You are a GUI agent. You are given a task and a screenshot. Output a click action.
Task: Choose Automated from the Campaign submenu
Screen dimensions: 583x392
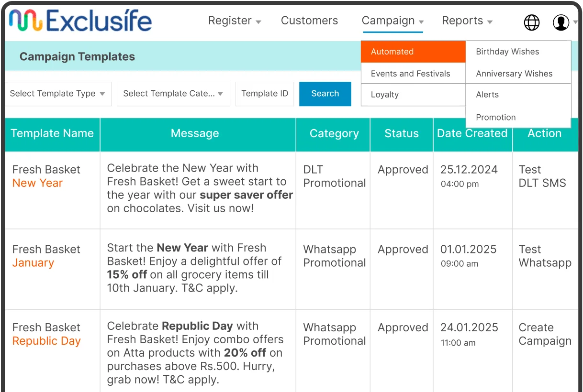click(392, 51)
